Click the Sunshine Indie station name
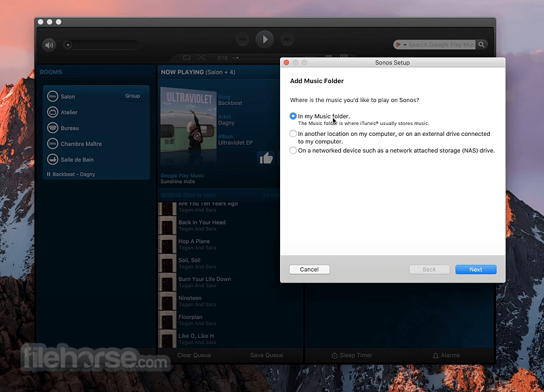This screenshot has width=544, height=392. [178, 182]
